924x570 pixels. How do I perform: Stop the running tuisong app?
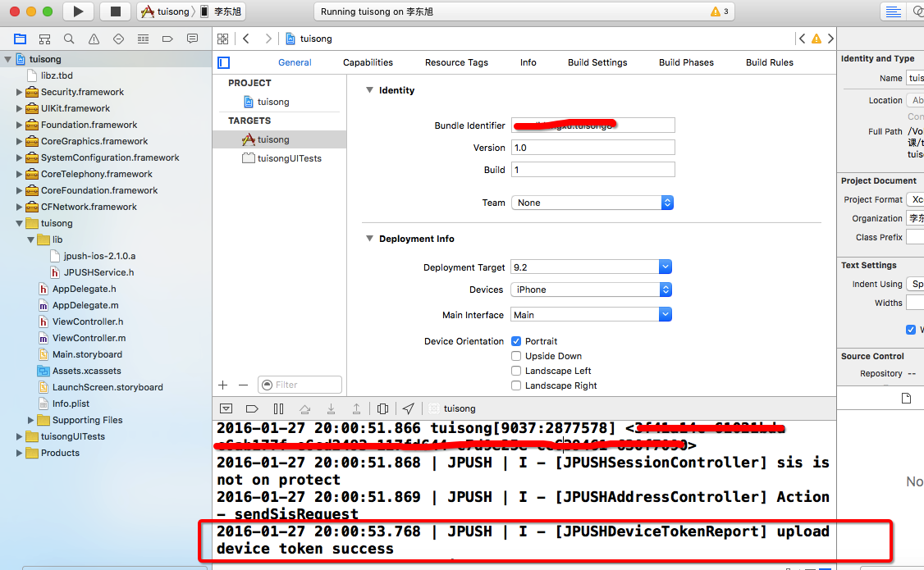point(116,11)
